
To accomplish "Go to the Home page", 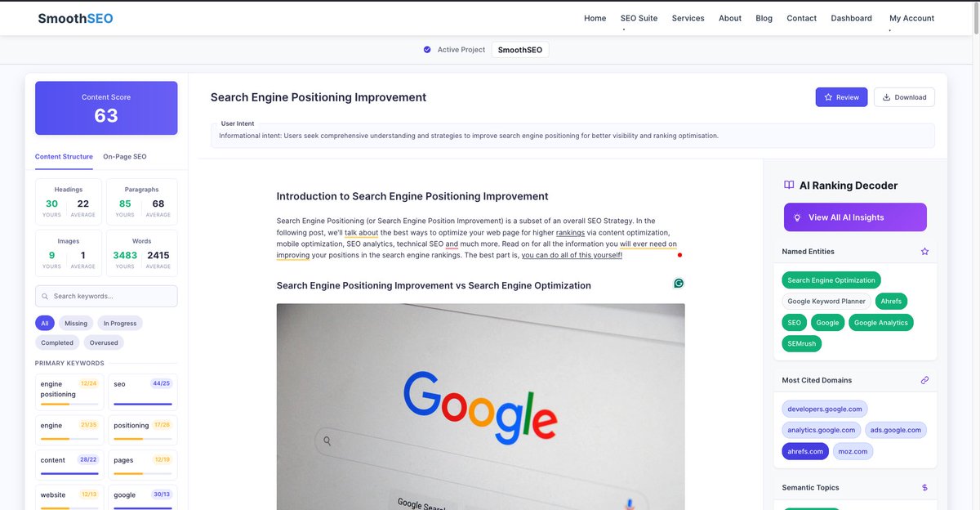I will [x=595, y=18].
